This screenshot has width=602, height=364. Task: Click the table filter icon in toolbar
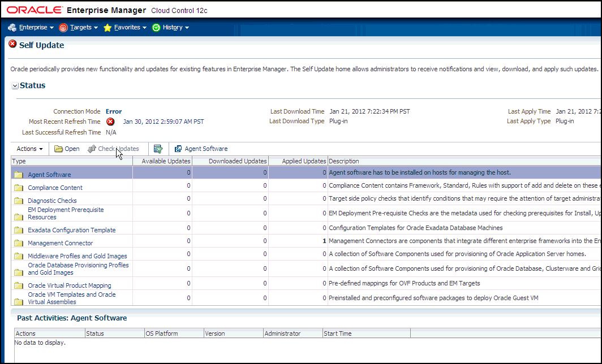[x=158, y=149]
